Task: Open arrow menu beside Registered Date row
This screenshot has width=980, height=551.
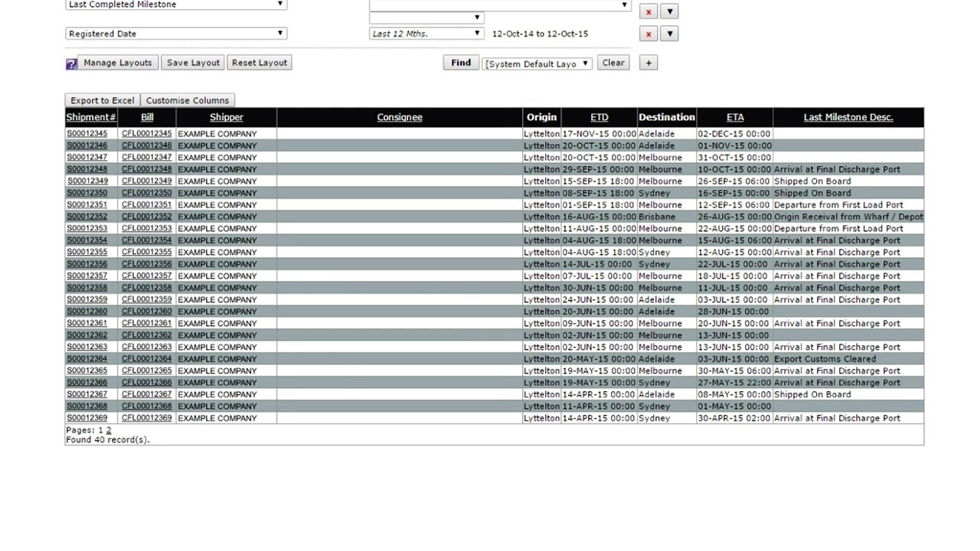Action: 669,34
